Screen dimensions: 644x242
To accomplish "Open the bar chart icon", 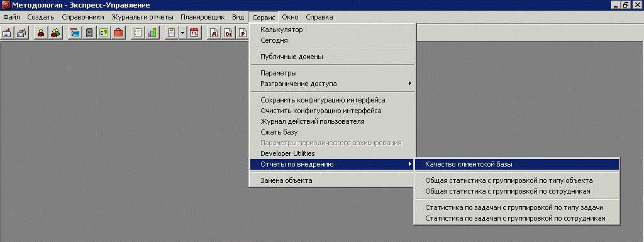I will (152, 33).
